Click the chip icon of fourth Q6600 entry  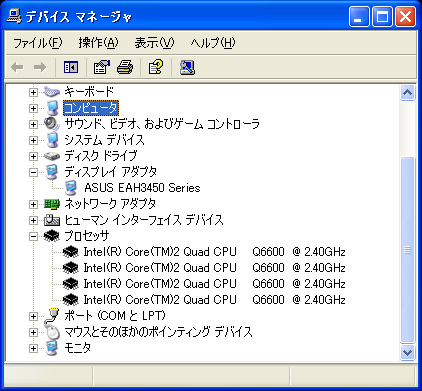[x=71, y=300]
